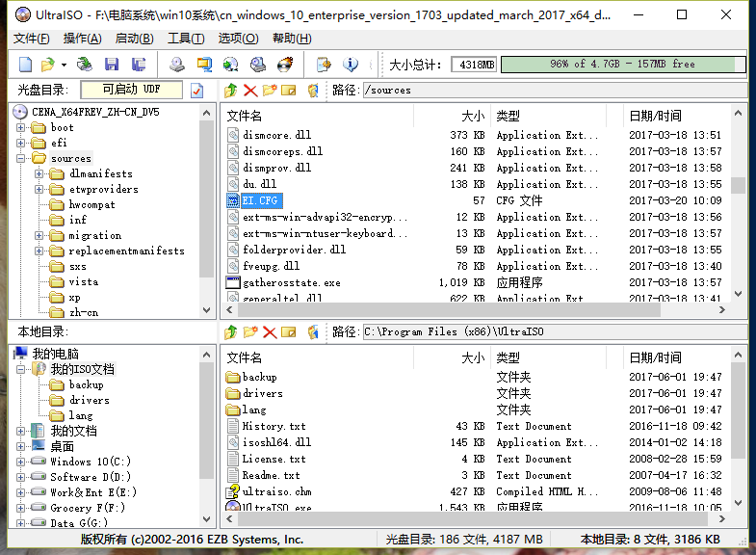Open the 工具(T) menu
The width and height of the screenshot is (756, 555).
[x=186, y=39]
